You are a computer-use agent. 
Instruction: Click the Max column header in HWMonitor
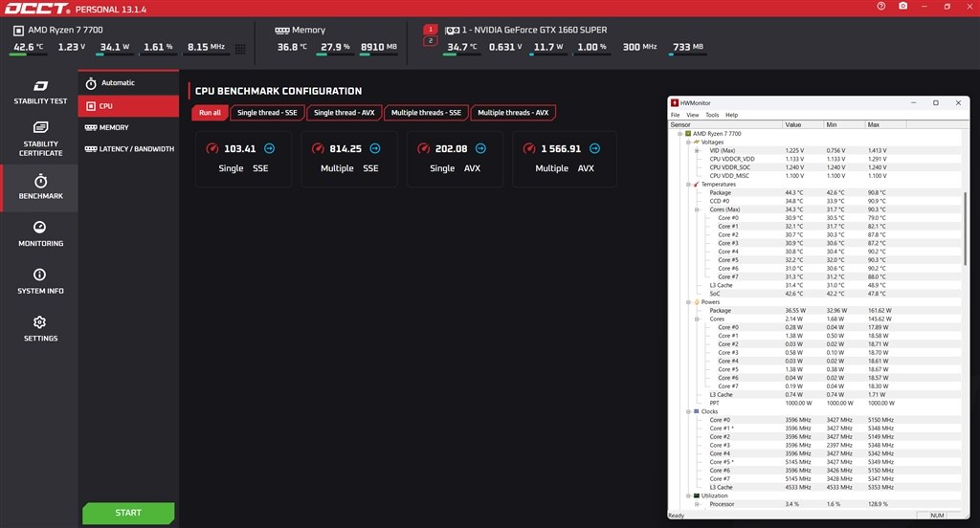pyautogui.click(x=885, y=125)
